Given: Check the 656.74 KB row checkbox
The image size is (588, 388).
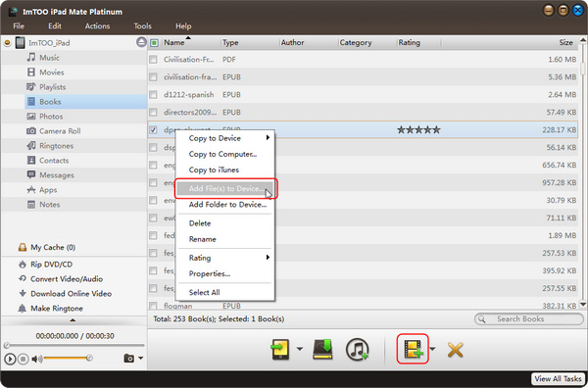Looking at the screenshot, I should [x=153, y=165].
